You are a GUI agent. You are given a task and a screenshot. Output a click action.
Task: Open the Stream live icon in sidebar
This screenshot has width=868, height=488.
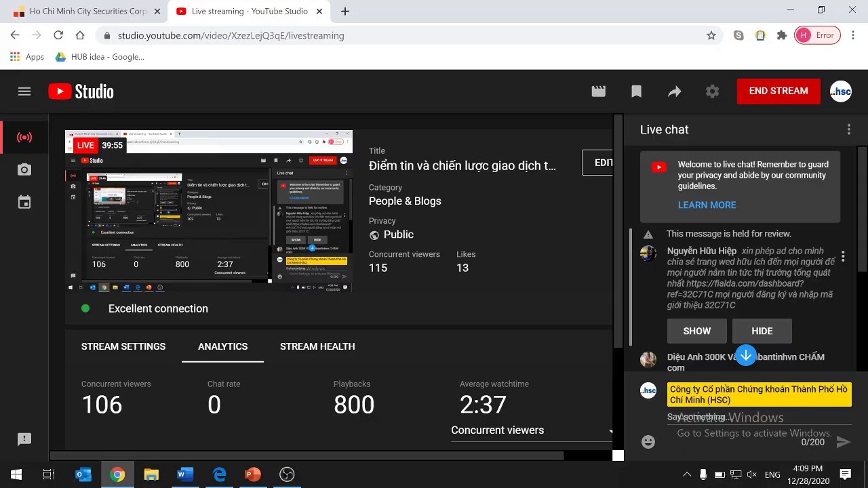pyautogui.click(x=24, y=138)
